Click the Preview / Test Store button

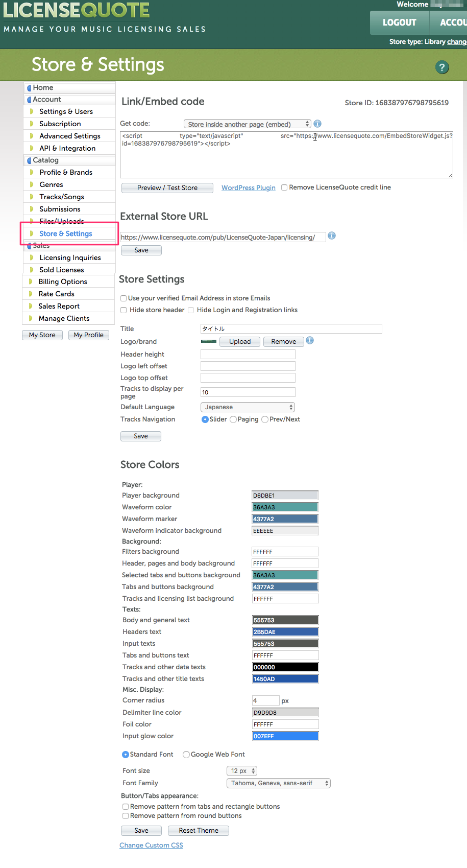coord(167,188)
